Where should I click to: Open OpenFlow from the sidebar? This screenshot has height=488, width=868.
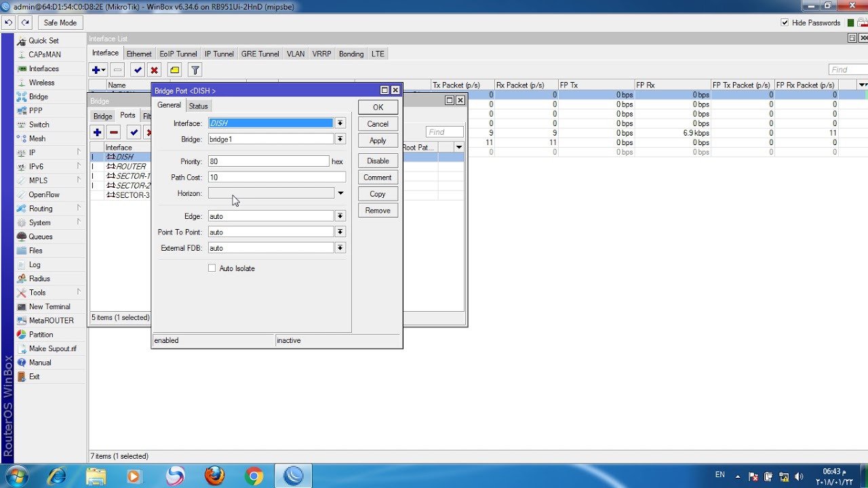click(44, 195)
